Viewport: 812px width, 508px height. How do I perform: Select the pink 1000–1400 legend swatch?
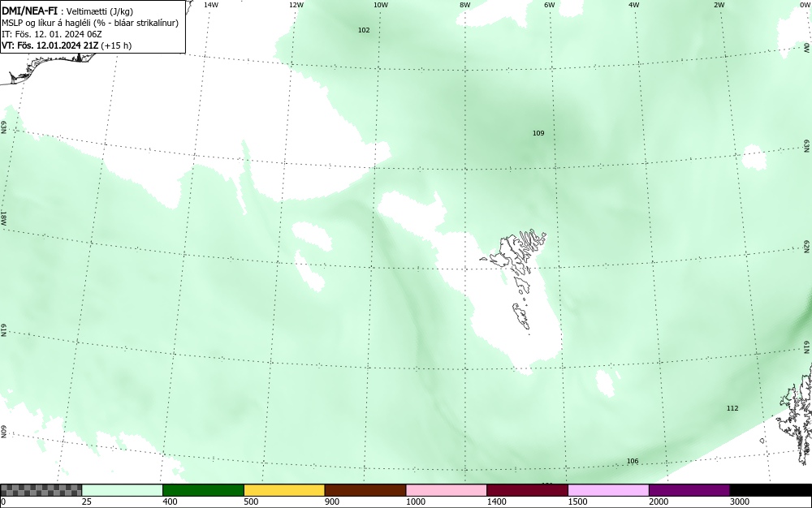click(x=447, y=490)
